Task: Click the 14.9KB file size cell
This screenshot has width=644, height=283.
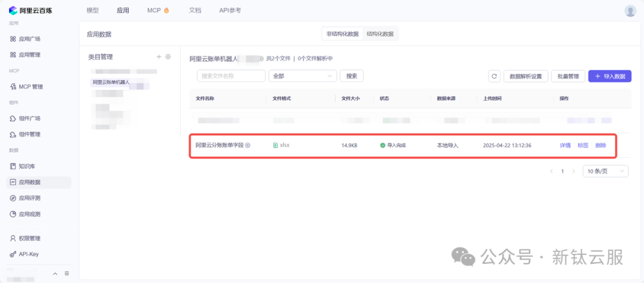Action: [349, 145]
